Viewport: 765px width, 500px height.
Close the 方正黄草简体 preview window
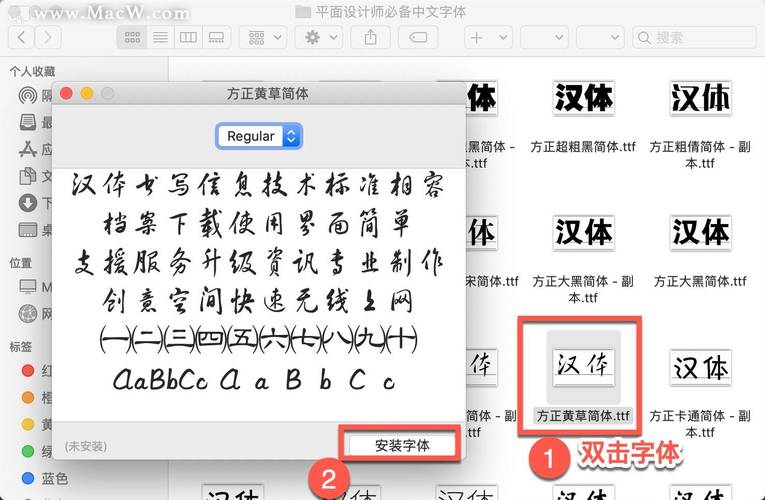pyautogui.click(x=66, y=93)
